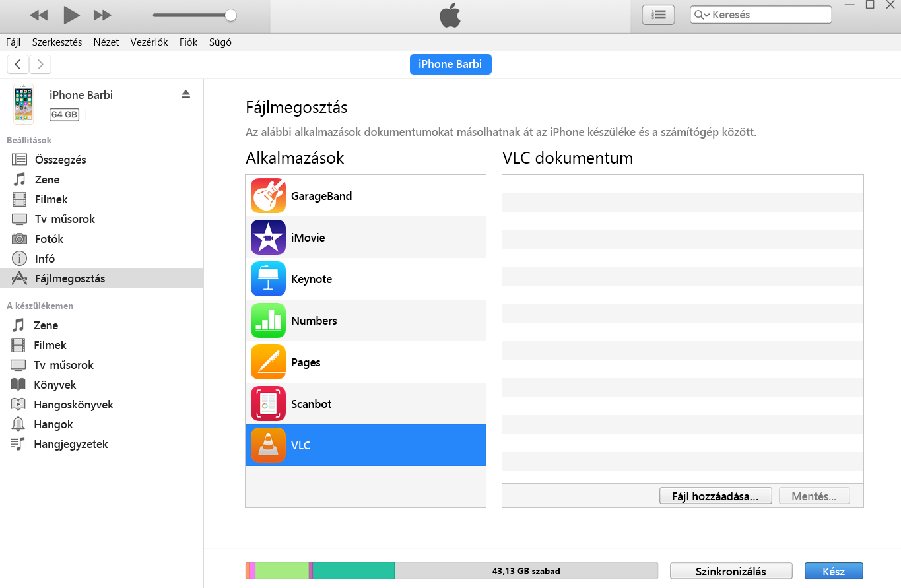901x588 pixels.
Task: Click the Keresés search field
Action: [x=769, y=15]
